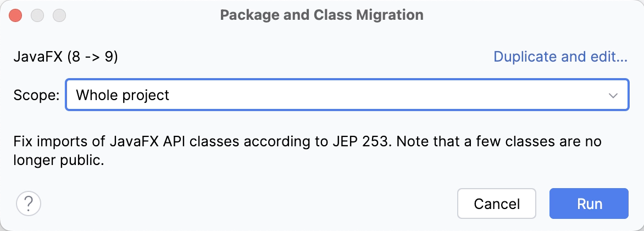Open the Scope combo box
This screenshot has height=231, width=644.
(346, 95)
